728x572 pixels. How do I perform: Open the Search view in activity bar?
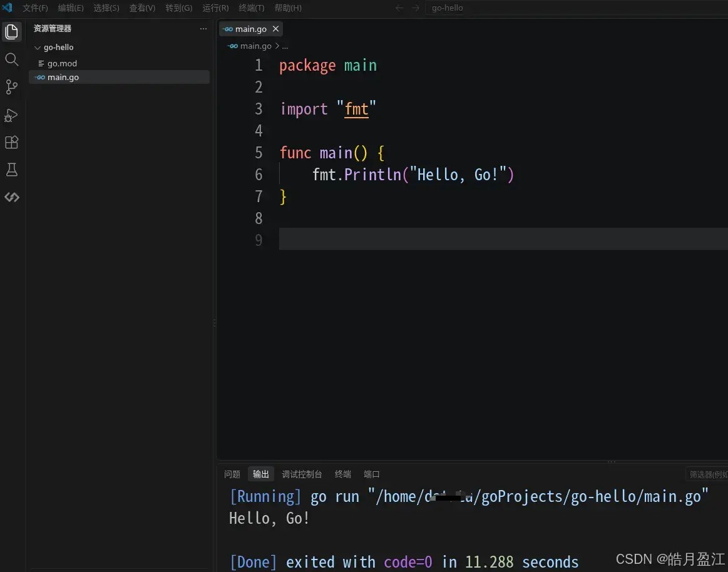(x=12, y=59)
